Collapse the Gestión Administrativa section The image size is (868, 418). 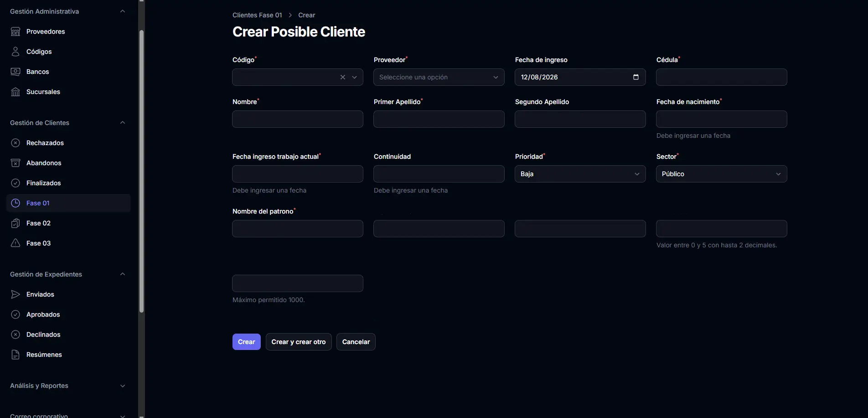pos(122,11)
